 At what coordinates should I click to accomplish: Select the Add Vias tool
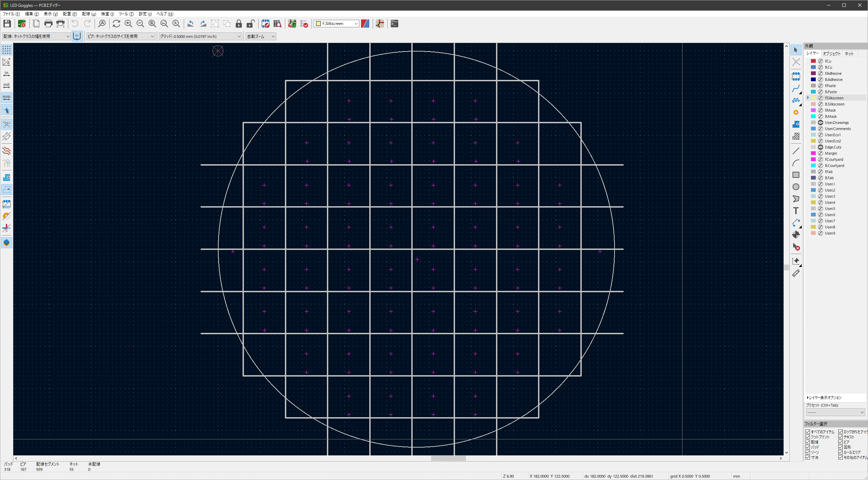pyautogui.click(x=796, y=112)
